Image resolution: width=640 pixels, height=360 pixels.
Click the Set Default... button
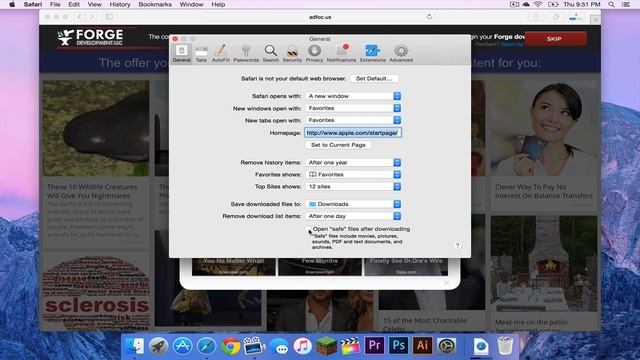[x=374, y=78]
